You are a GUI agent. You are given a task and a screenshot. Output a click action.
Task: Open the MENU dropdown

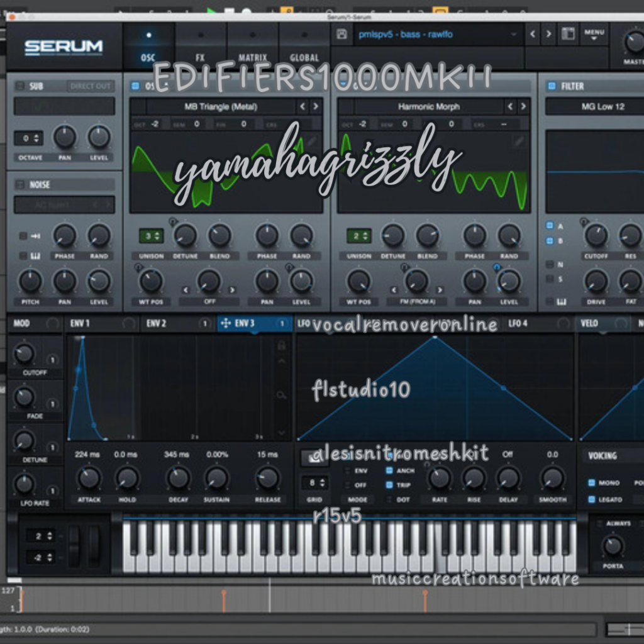tap(594, 34)
